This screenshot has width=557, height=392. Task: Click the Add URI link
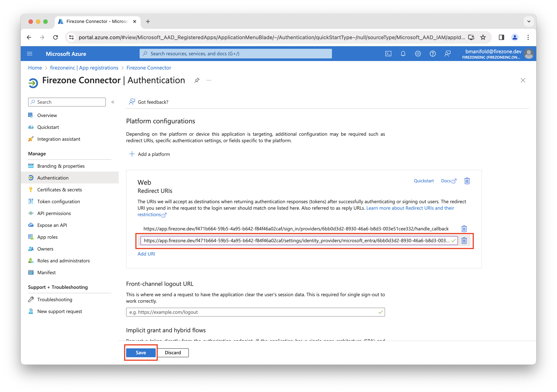[x=146, y=254]
